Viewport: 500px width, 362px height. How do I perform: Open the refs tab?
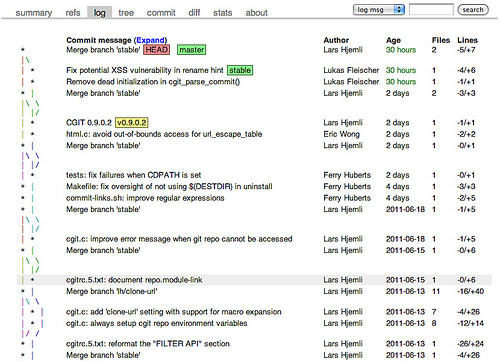(x=73, y=13)
